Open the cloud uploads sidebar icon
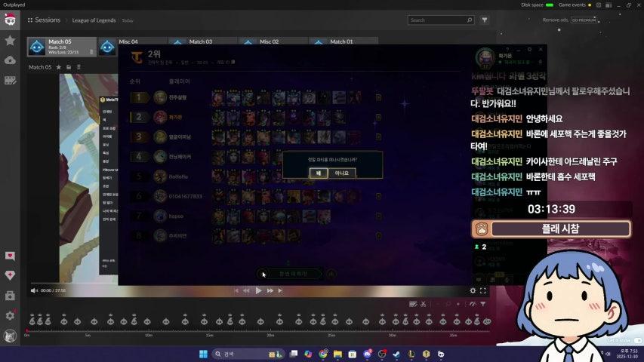Image resolution: width=644 pixels, height=362 pixels. 10,60
